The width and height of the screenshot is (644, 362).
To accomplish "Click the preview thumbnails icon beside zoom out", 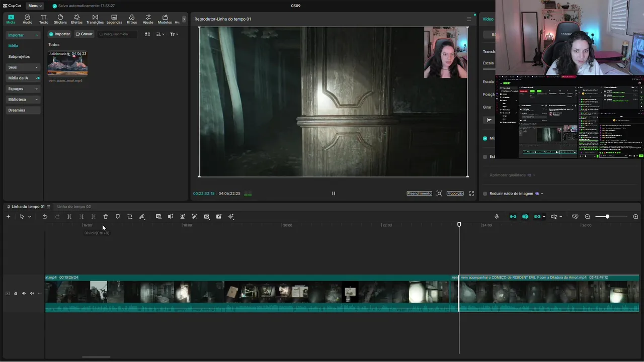I will coord(575,217).
